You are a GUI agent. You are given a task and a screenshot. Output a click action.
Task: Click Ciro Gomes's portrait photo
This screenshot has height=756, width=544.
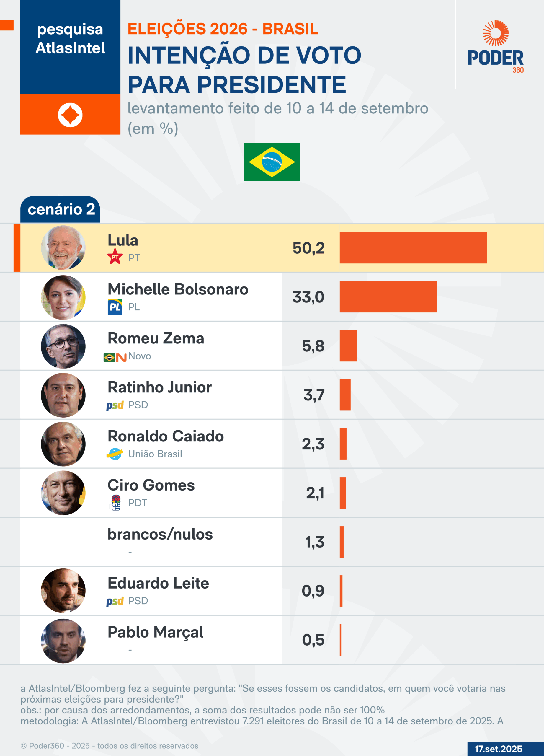tap(63, 493)
